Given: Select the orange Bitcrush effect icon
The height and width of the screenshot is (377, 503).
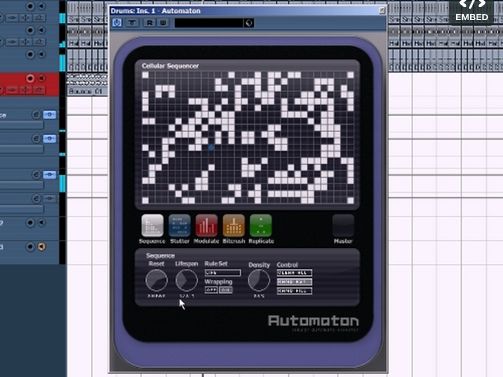Looking at the screenshot, I should (234, 226).
